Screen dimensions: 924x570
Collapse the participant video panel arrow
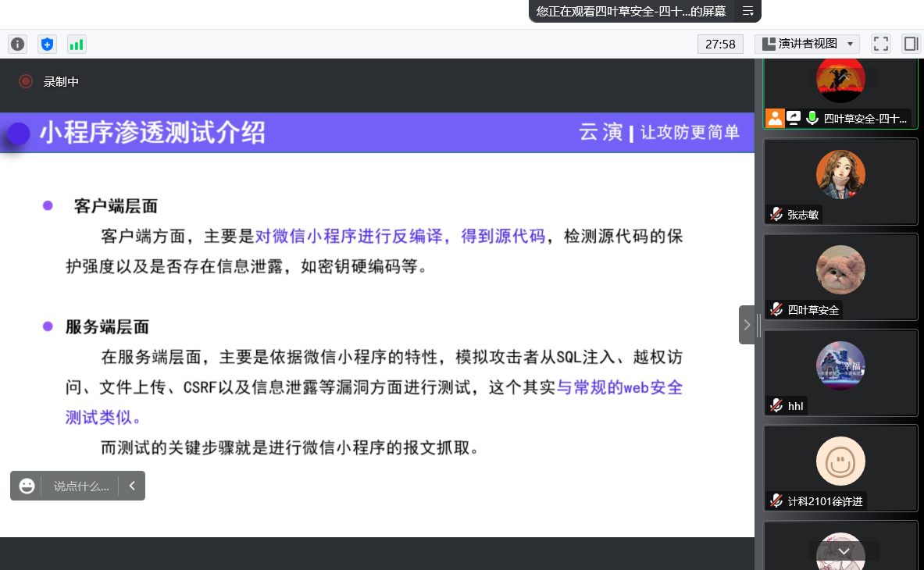click(x=747, y=325)
